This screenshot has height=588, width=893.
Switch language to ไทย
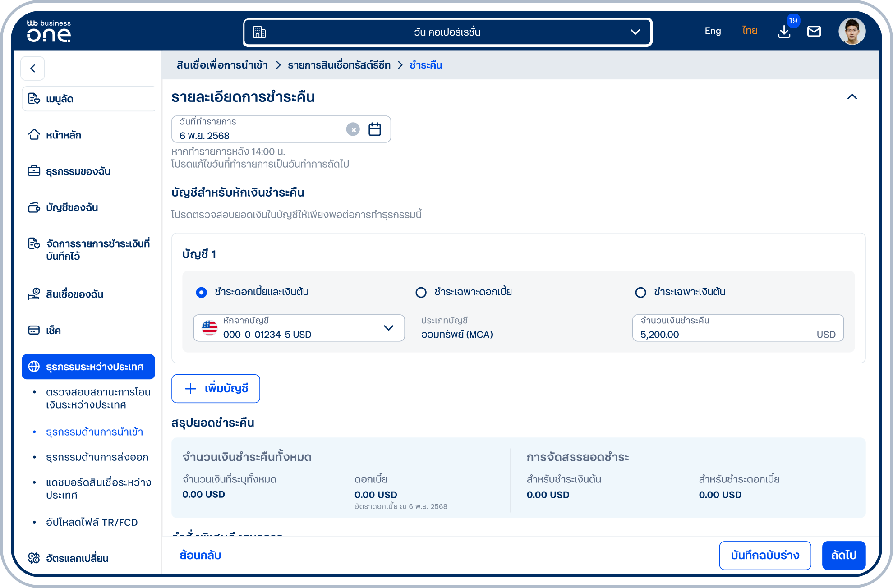tap(750, 31)
